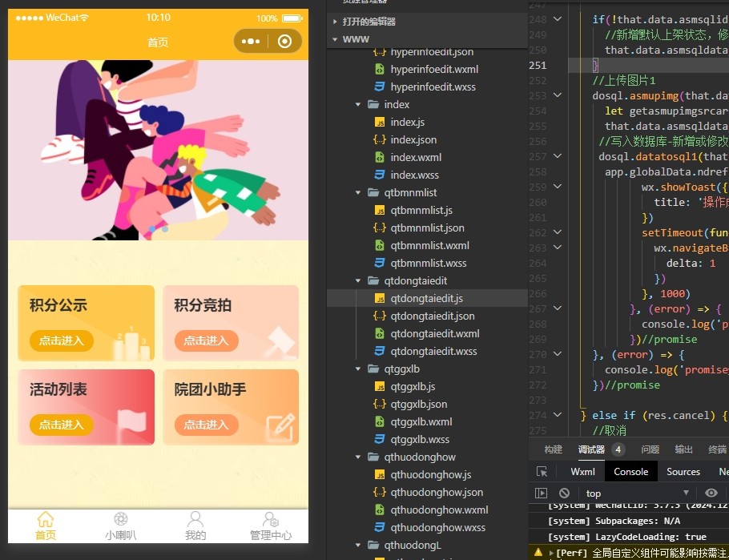The height and width of the screenshot is (560, 729).
Task: Click the capsule close circle icon
Action: point(284,42)
